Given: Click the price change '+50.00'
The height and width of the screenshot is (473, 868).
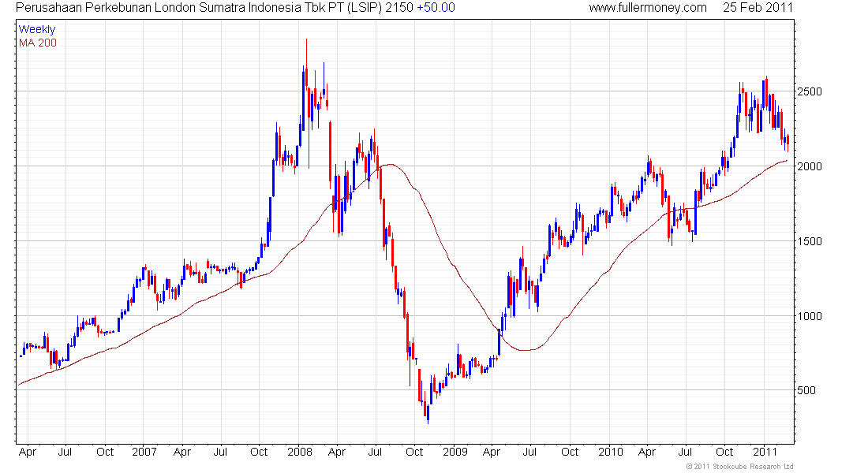Looking at the screenshot, I should tap(436, 7).
